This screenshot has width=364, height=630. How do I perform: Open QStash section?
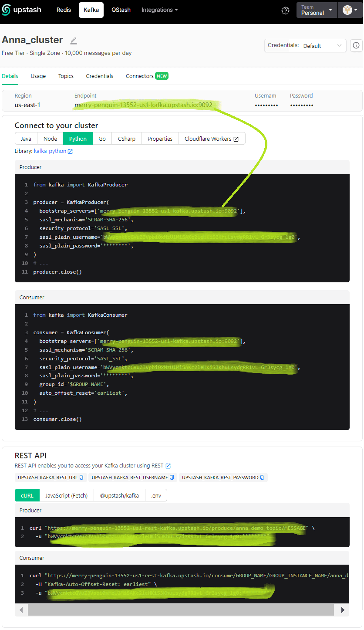121,10
